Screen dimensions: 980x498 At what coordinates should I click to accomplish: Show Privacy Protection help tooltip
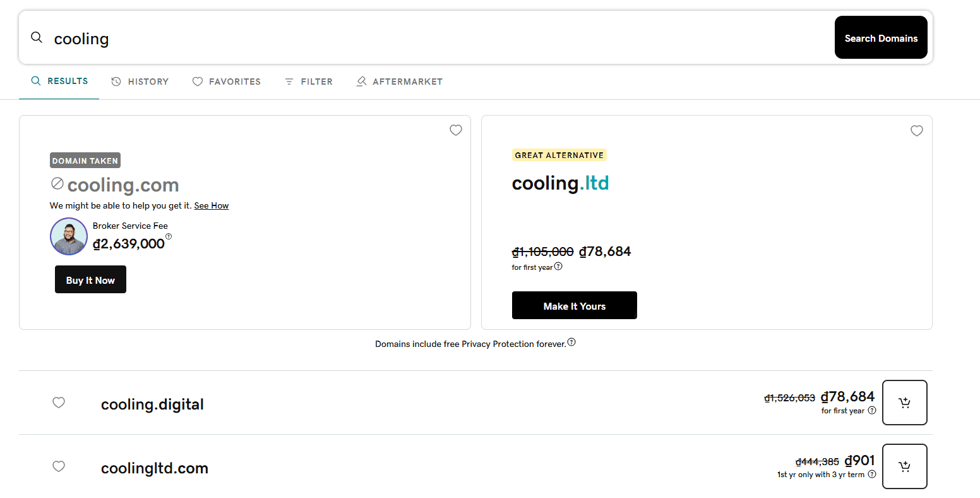tap(571, 342)
